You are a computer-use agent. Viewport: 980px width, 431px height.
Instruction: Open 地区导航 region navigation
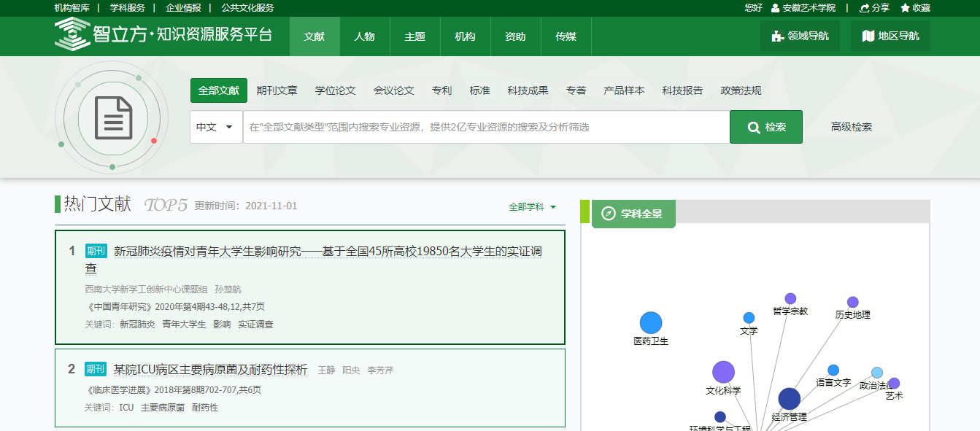click(890, 36)
